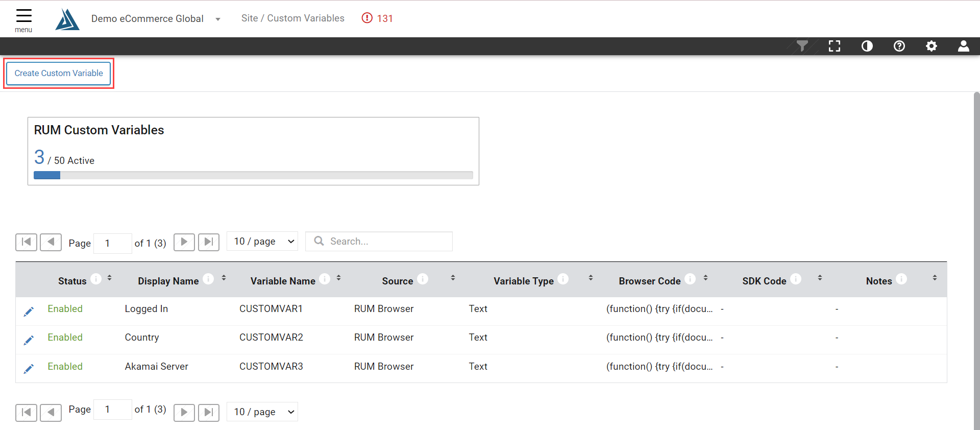The image size is (980, 430).
Task: Open bottom 10 / page dropdown
Action: 262,412
